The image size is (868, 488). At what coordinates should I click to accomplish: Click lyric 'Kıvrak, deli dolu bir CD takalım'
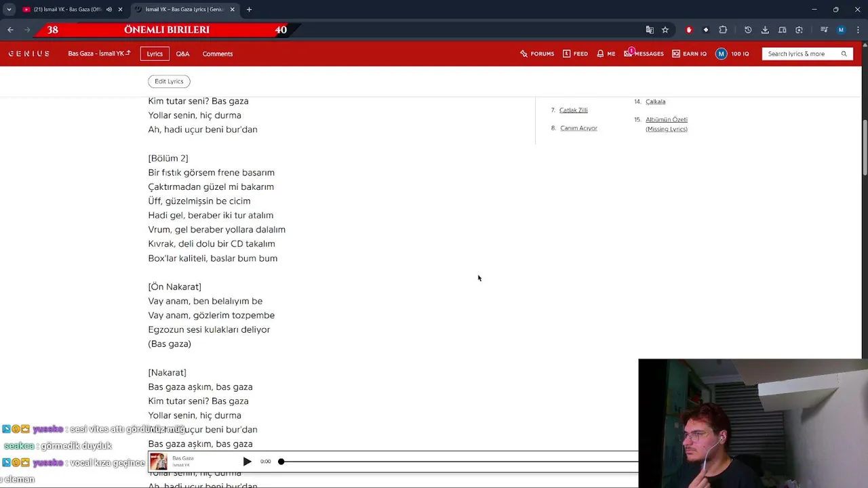[x=212, y=244]
